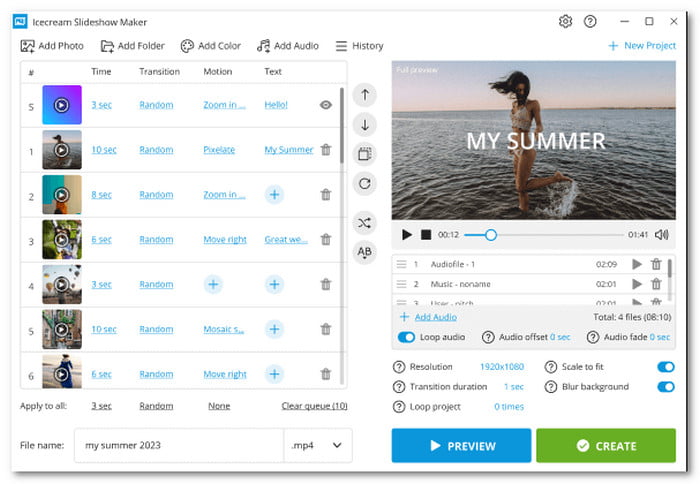
Task: Change the Audio fade 0 sec value
Action: 660,337
